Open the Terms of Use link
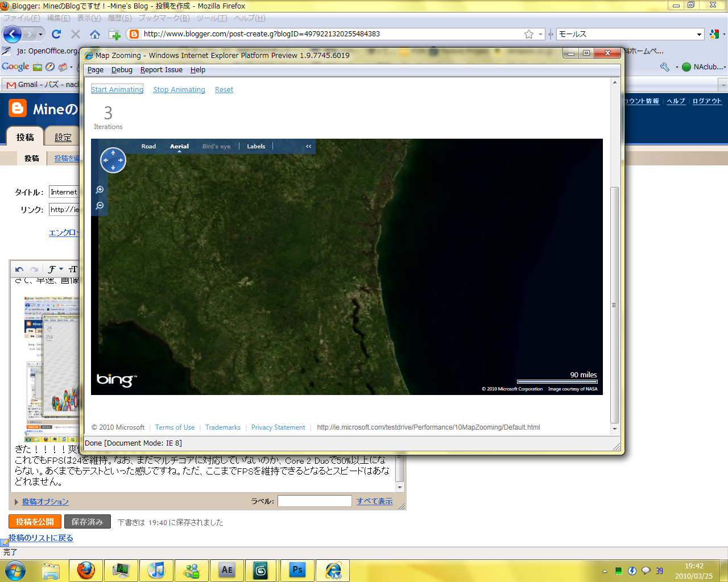The image size is (728, 582). tap(175, 427)
